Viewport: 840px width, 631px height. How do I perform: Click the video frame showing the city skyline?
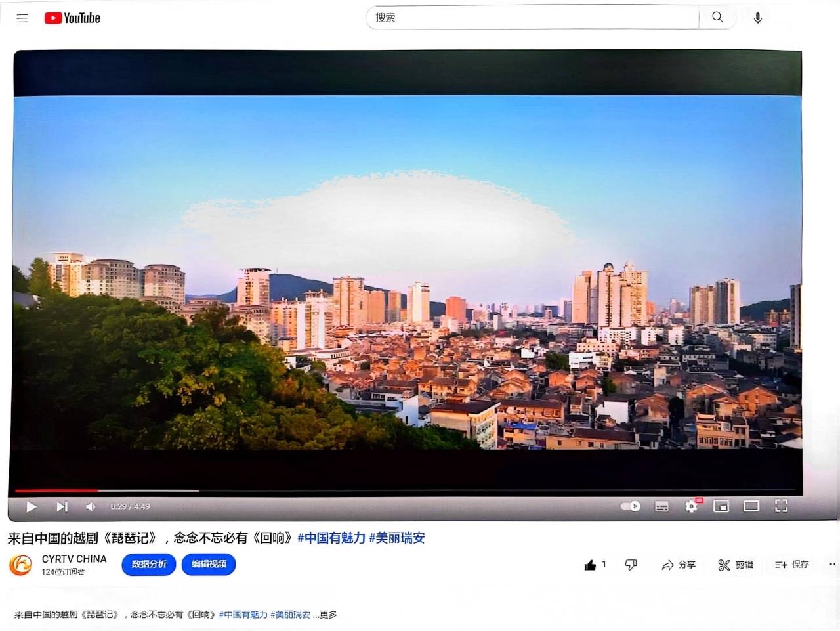[407, 272]
